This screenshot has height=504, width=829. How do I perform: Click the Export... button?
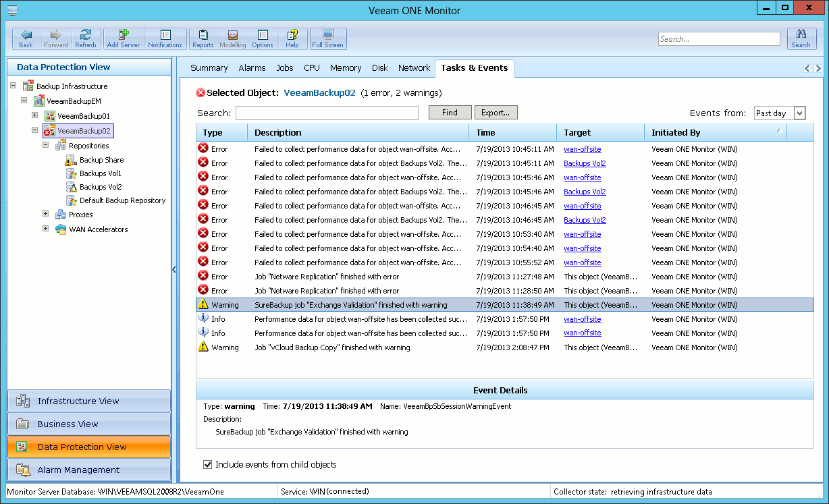click(496, 113)
